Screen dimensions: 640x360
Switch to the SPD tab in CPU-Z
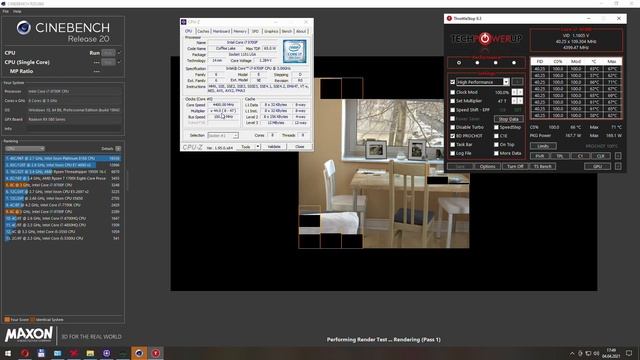coord(255,31)
